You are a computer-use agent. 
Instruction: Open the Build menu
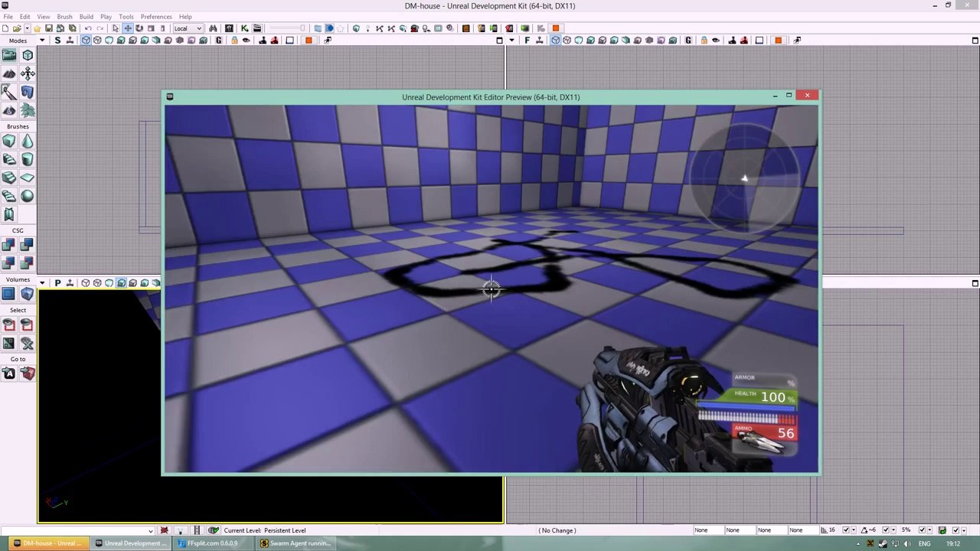pyautogui.click(x=87, y=16)
